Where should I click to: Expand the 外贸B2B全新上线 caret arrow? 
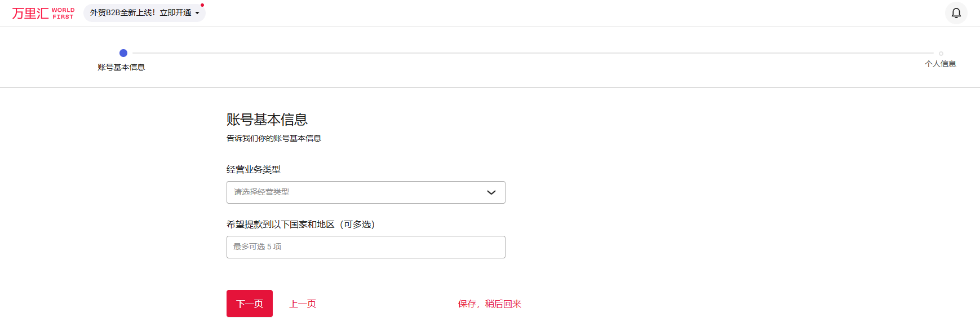[197, 13]
